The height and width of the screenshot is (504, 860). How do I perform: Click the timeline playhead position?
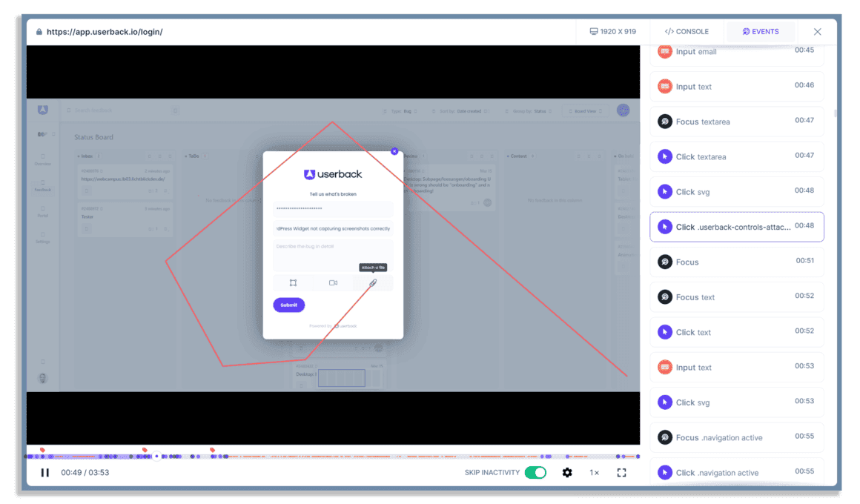click(x=156, y=456)
